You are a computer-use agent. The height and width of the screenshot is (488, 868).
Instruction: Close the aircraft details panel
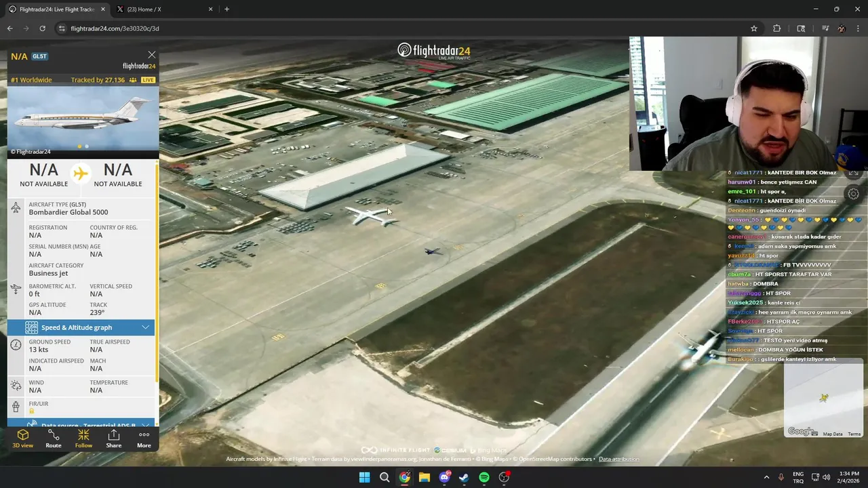point(151,55)
